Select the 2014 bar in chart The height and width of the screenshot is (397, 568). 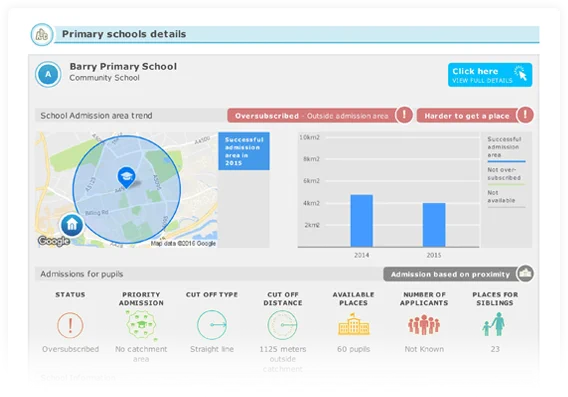point(362,221)
